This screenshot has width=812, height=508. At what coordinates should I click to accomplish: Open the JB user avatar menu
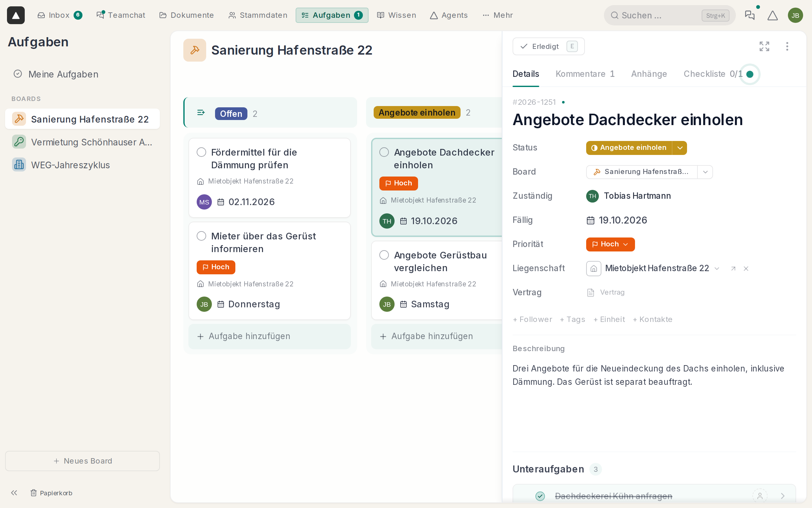tap(795, 15)
